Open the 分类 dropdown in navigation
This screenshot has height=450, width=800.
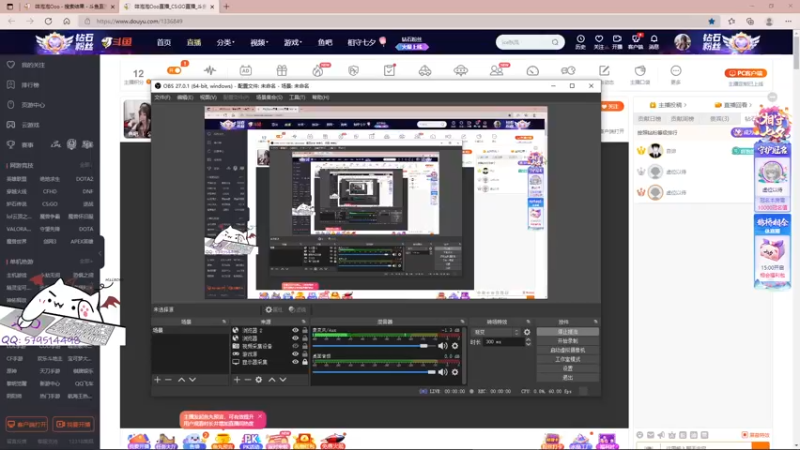coord(225,42)
